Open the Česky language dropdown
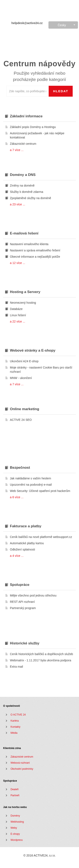Viewport: 79px width, 868px height. coord(63,25)
